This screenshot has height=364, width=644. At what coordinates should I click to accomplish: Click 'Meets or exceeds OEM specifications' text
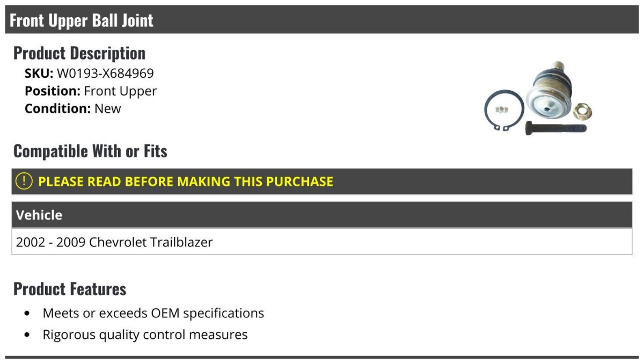point(153,313)
